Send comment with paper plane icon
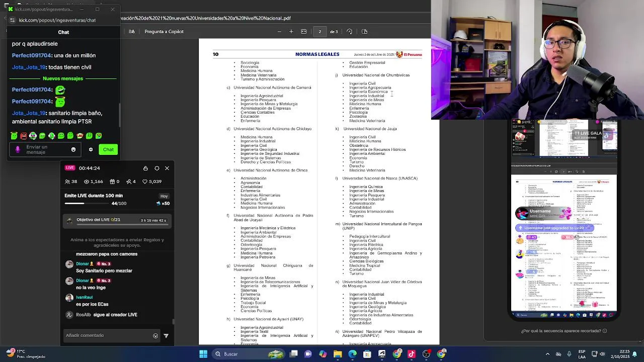 (x=166, y=336)
